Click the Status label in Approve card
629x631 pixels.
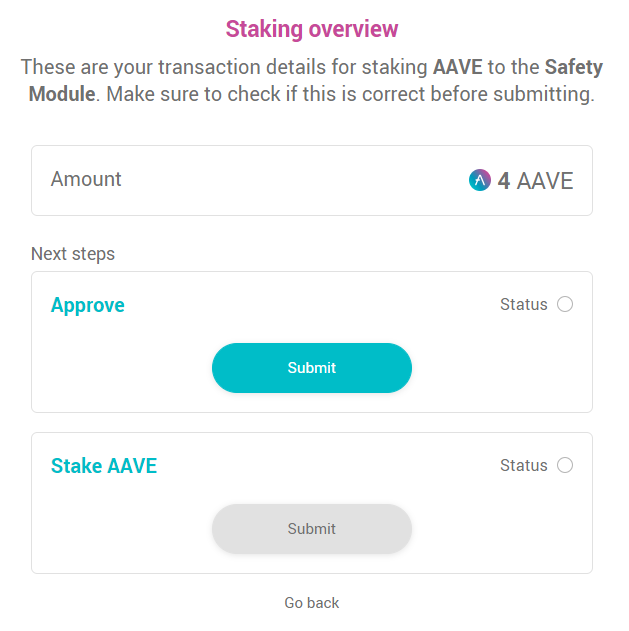click(x=524, y=305)
